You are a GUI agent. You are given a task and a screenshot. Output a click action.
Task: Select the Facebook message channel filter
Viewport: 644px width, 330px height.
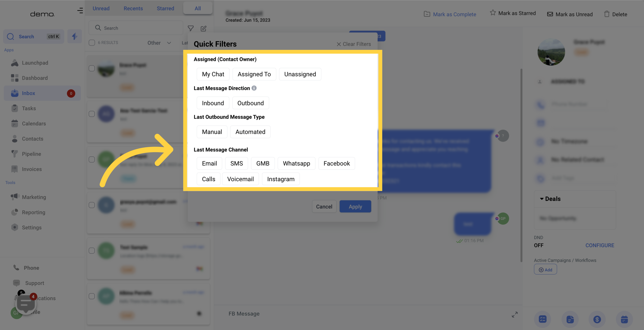click(x=337, y=163)
